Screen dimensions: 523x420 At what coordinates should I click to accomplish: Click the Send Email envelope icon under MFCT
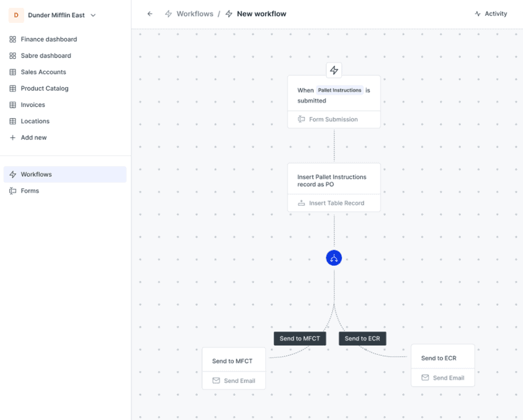pos(216,381)
